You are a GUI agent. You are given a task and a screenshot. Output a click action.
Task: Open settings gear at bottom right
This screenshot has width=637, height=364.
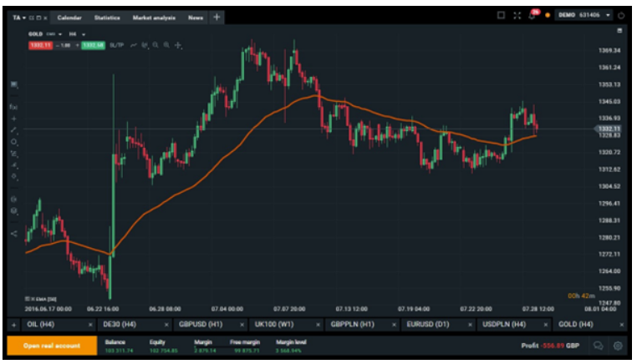pyautogui.click(x=618, y=346)
